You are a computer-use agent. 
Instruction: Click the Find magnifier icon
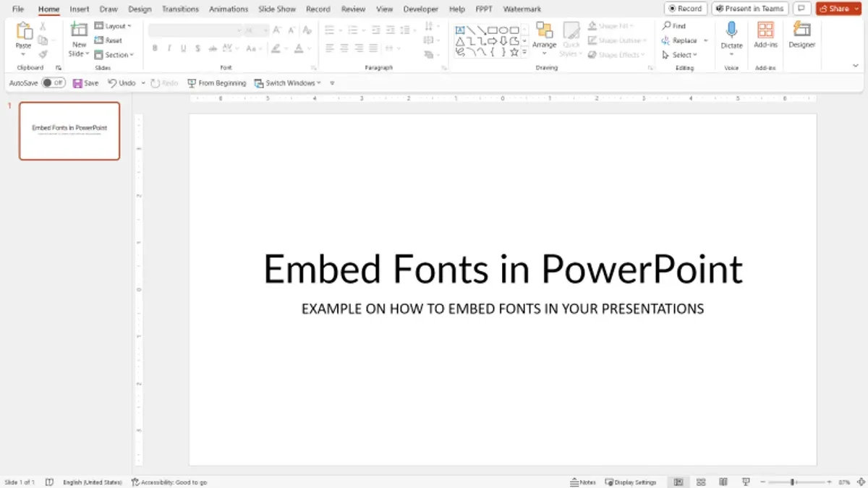click(667, 26)
